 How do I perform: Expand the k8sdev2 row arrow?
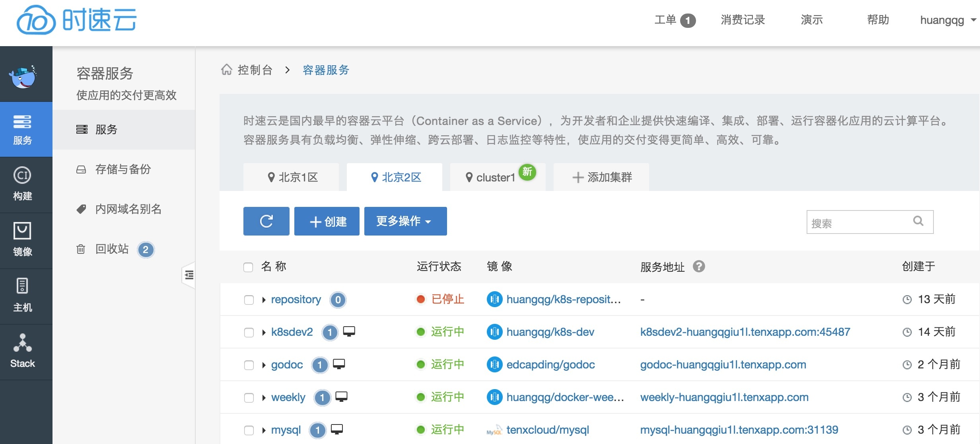click(264, 333)
